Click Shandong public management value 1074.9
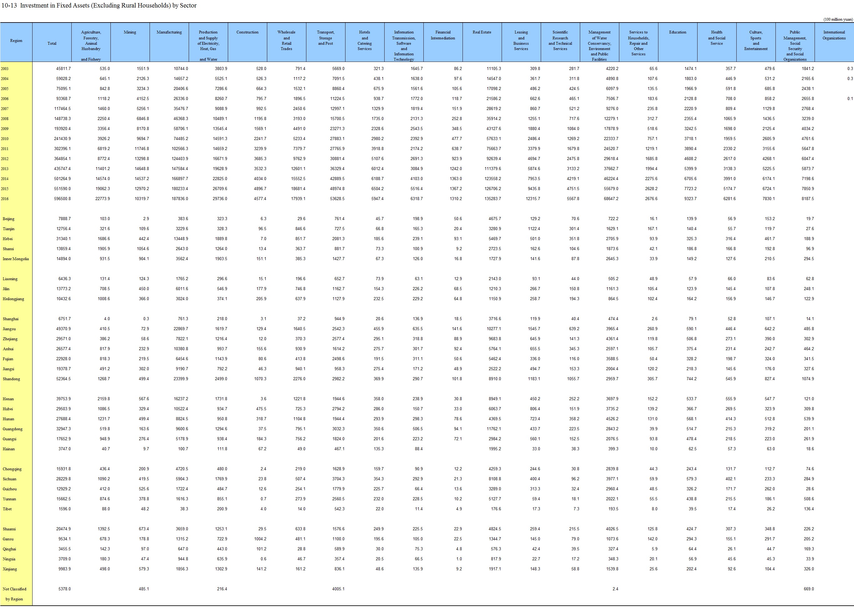This screenshot has width=854, height=616. click(807, 379)
